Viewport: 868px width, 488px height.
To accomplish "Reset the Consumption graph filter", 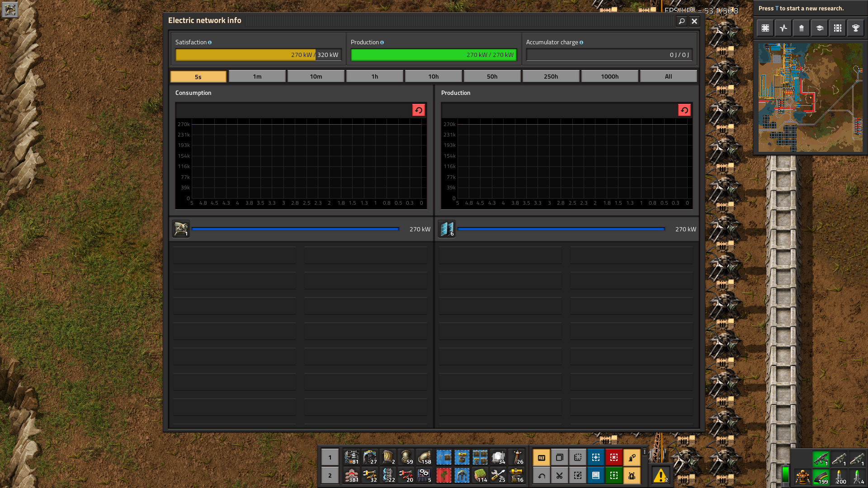I will point(419,110).
